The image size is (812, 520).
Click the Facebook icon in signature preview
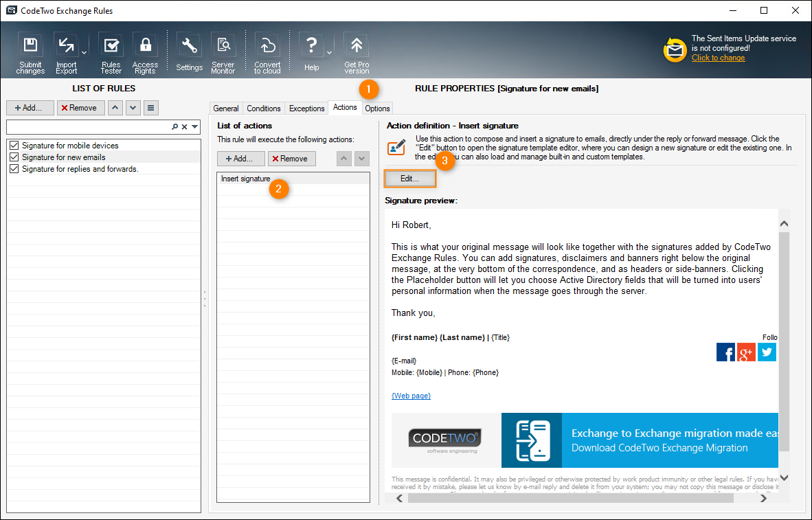click(x=725, y=352)
